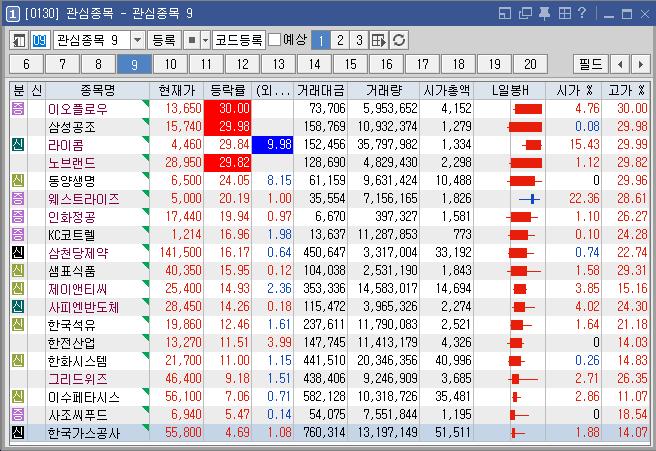Click the daily candle chart for 이오플로우

tap(526, 109)
